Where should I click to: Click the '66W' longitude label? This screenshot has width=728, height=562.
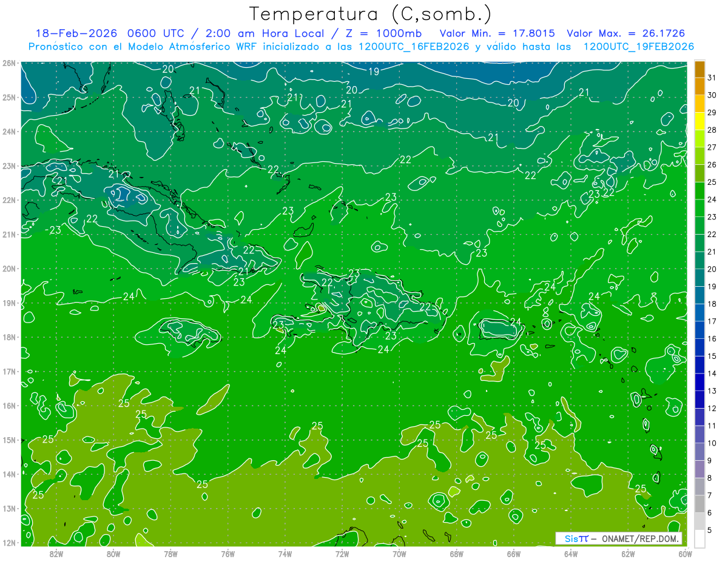(514, 554)
